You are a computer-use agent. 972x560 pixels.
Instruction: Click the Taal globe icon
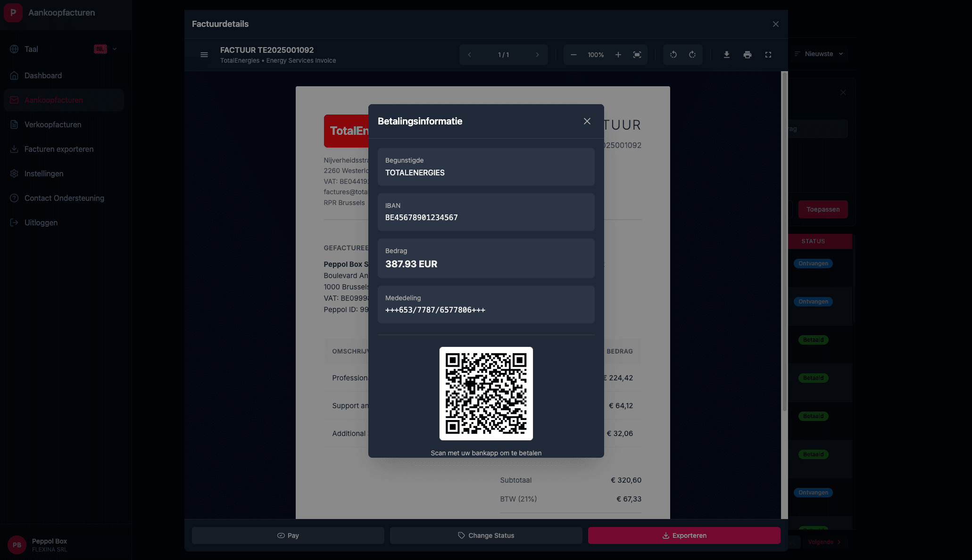[x=14, y=49]
